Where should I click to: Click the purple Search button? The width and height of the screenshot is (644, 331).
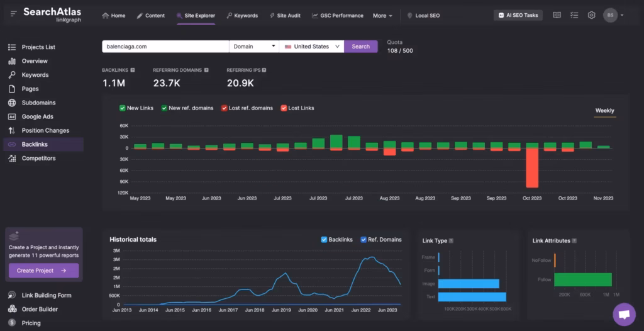pos(360,47)
